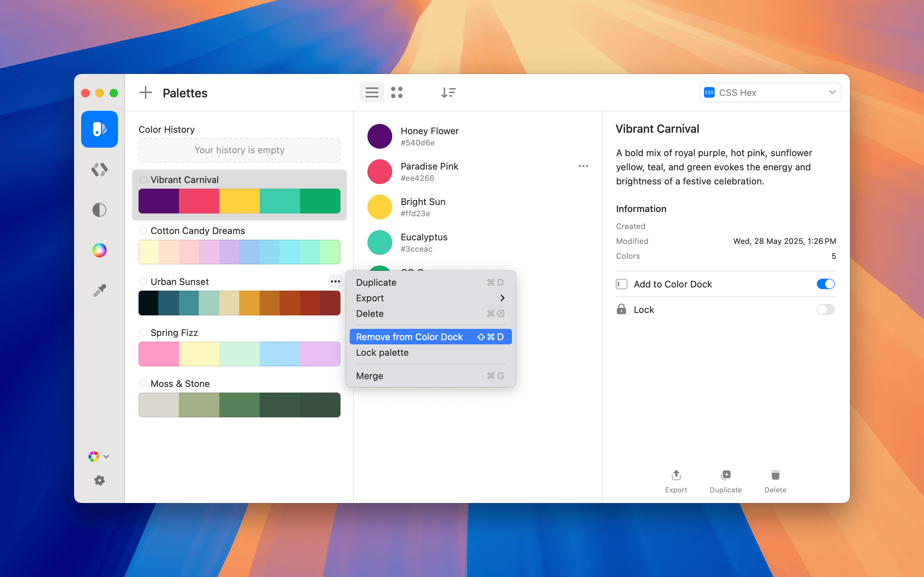Click the sort order icon
Viewport: 924px width, 577px height.
click(x=448, y=92)
